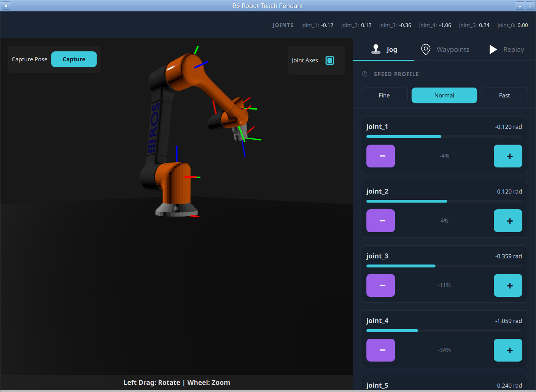The height and width of the screenshot is (392, 536).
Task: Decrease joint_2 with minus button
Action: [380, 221]
